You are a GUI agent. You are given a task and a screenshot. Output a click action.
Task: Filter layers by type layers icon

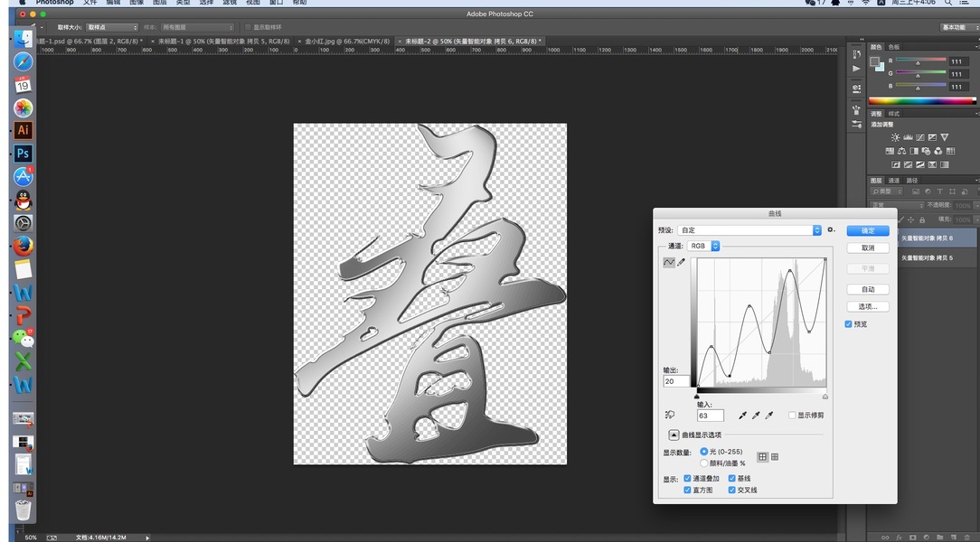click(x=939, y=192)
